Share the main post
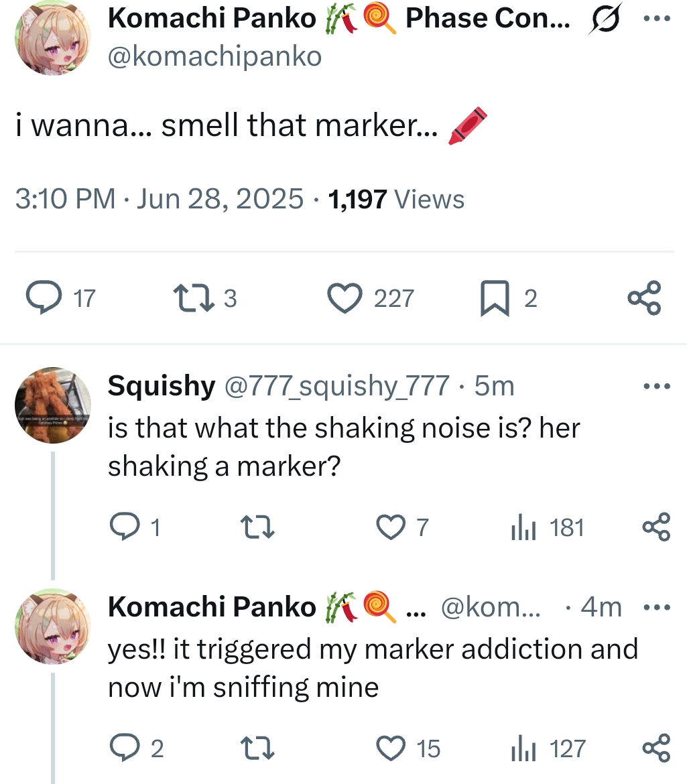This screenshot has height=784, width=687. pyautogui.click(x=645, y=298)
